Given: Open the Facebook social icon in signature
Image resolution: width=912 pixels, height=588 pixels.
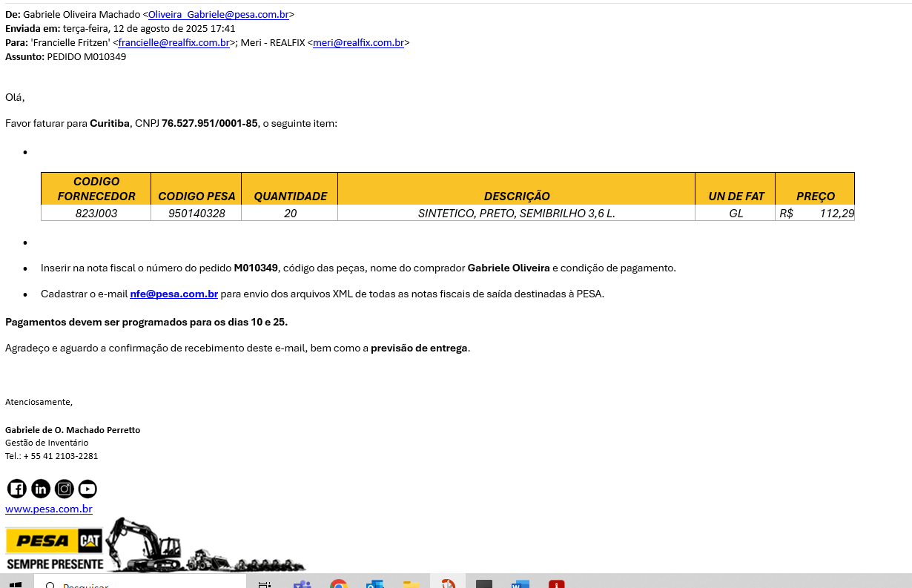Looking at the screenshot, I should tap(16, 489).
